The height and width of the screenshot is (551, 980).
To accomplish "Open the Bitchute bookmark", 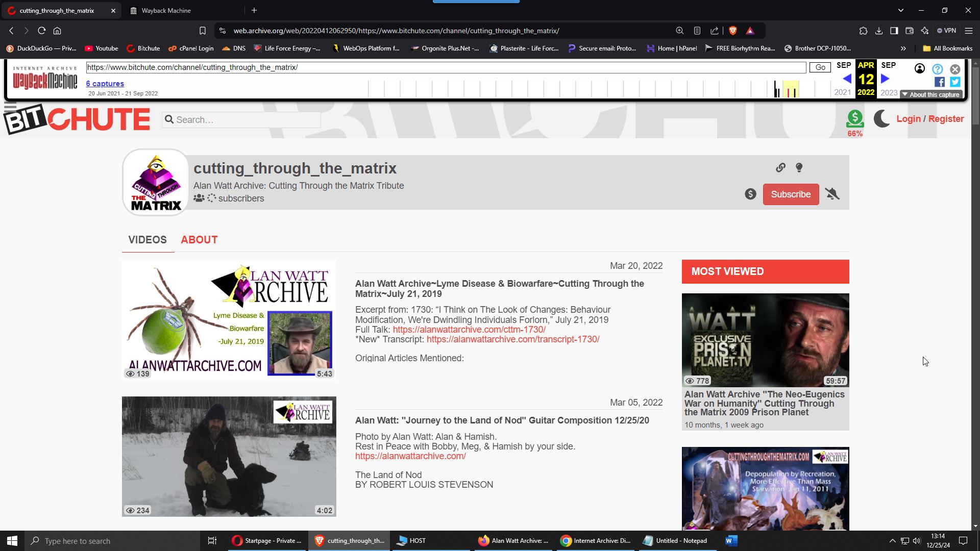I will pyautogui.click(x=143, y=48).
